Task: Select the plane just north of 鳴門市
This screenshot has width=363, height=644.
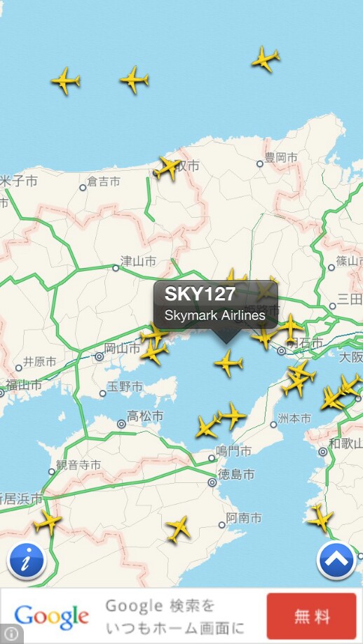Action: [x=207, y=427]
